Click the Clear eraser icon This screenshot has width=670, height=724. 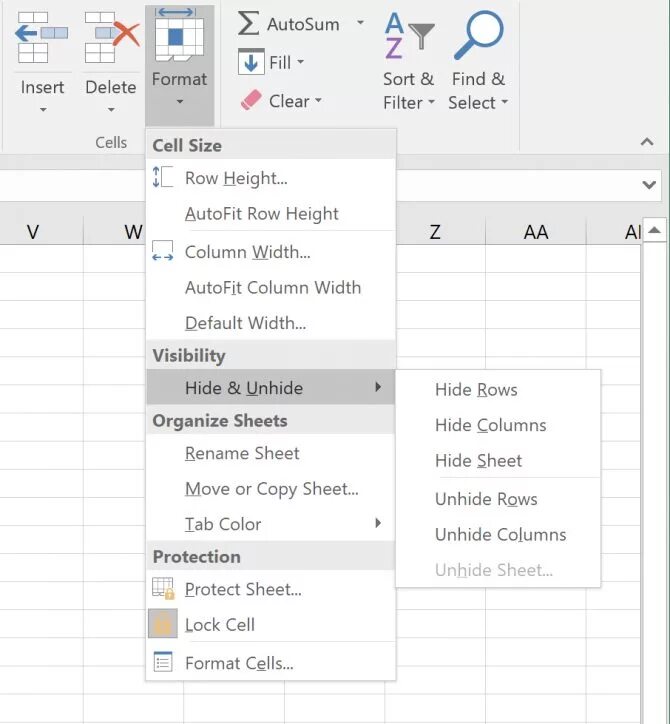pos(251,100)
